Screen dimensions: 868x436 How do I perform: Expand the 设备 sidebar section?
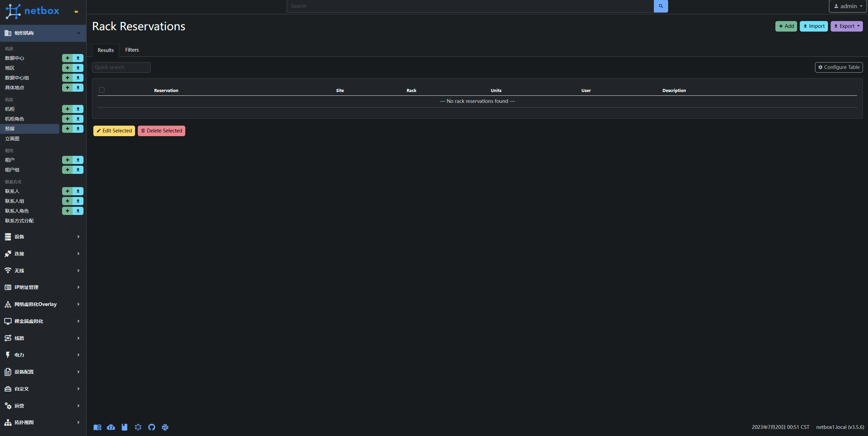pos(43,237)
